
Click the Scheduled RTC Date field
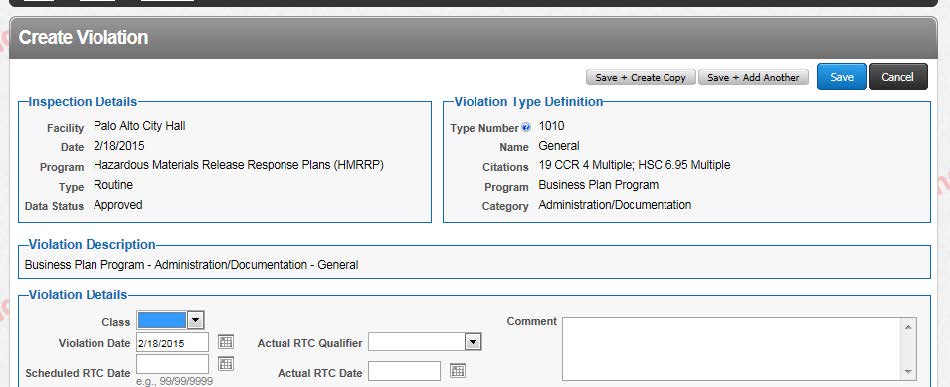pos(173,364)
